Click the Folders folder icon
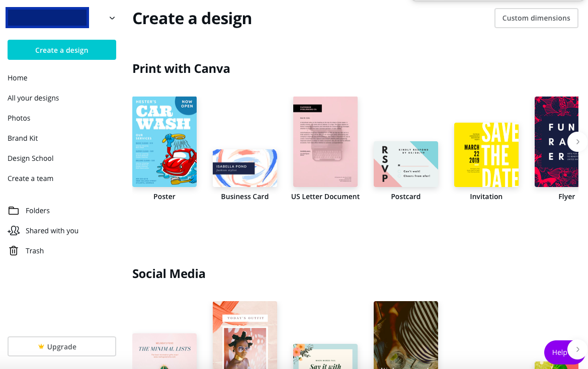 [14, 211]
